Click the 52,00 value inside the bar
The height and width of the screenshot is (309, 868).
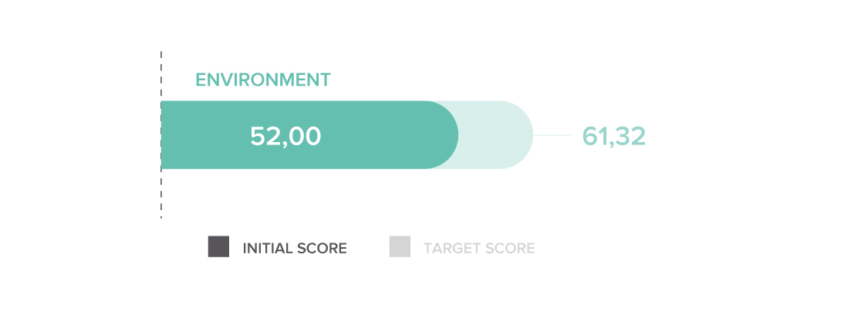click(285, 136)
